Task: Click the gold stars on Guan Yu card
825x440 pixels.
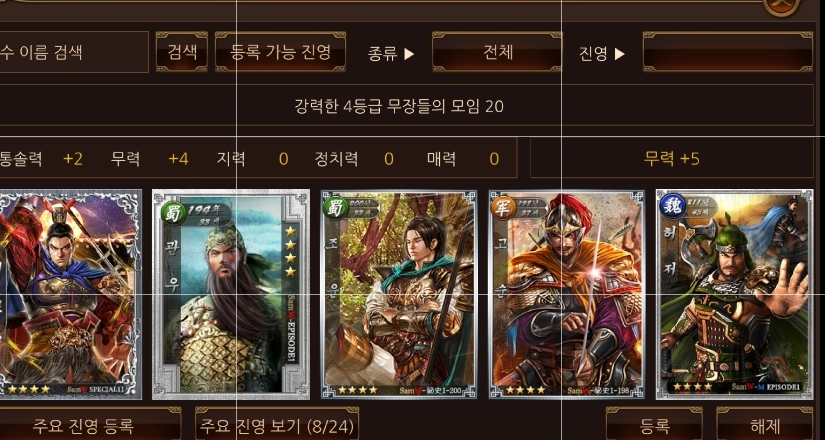Action: pyautogui.click(x=290, y=252)
